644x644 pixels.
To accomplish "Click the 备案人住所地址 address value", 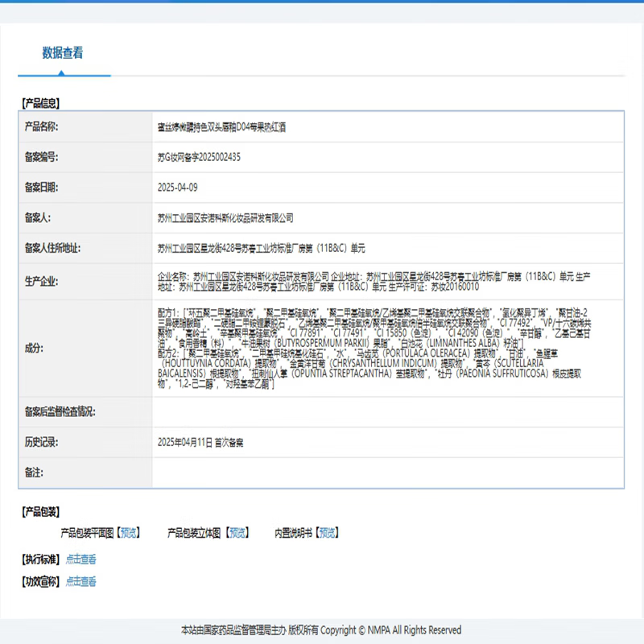I will (261, 248).
